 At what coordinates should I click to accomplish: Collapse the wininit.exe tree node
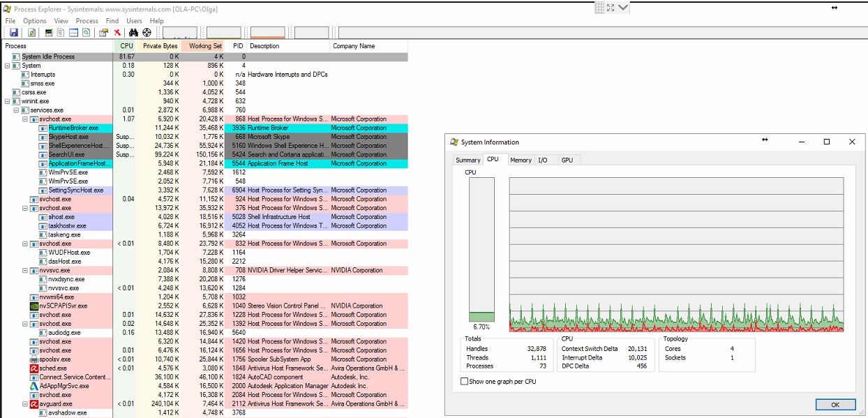[7, 101]
